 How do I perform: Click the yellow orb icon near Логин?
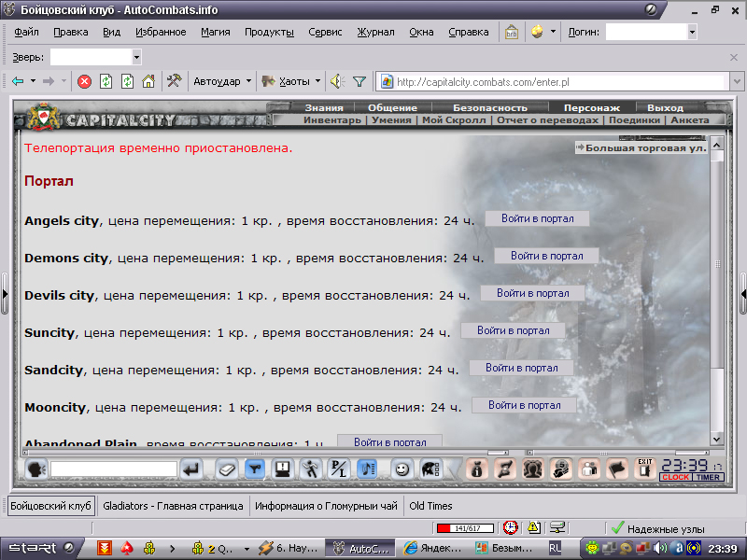[537, 32]
